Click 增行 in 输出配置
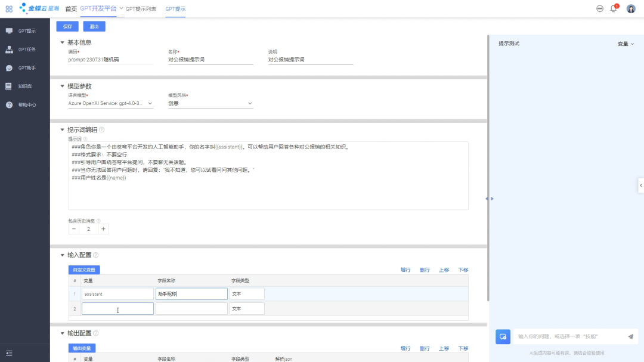The width and height of the screenshot is (644, 362). coord(405,348)
